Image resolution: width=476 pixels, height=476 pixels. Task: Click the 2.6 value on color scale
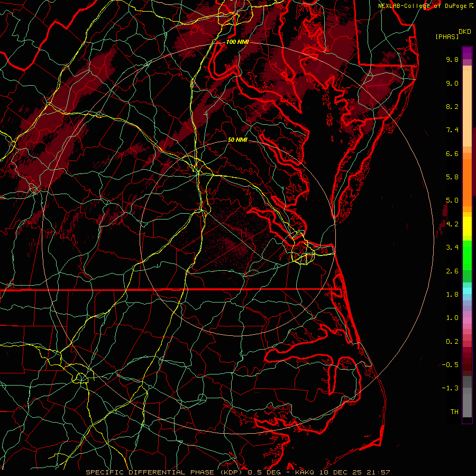pyautogui.click(x=452, y=271)
